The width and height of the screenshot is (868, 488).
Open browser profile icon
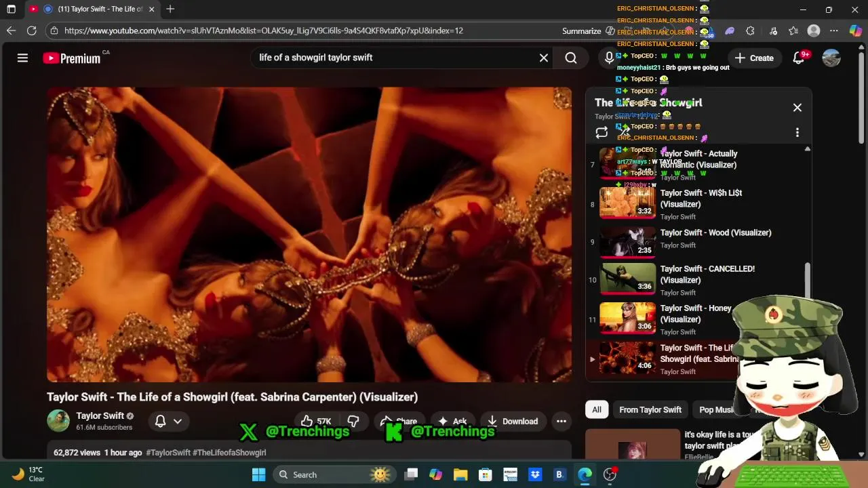pos(814,30)
